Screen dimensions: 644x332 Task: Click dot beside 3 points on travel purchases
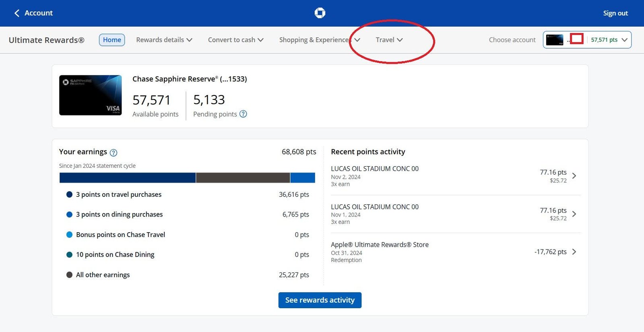click(69, 194)
